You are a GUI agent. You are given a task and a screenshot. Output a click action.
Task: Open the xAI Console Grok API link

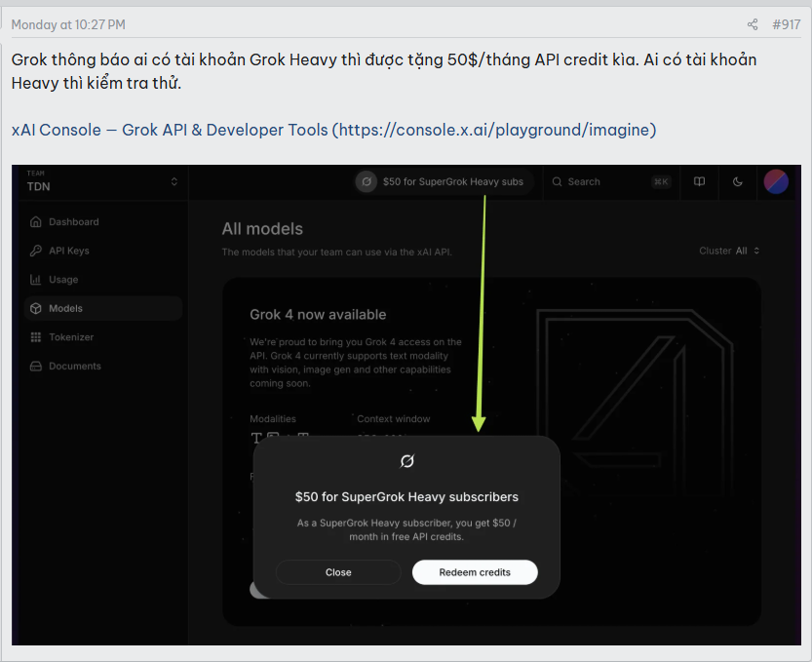tap(333, 130)
